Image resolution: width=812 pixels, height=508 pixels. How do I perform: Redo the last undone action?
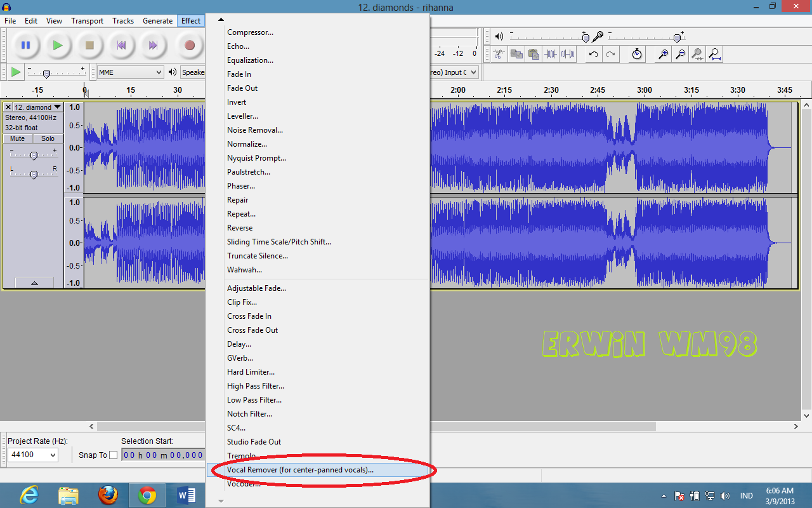click(x=610, y=54)
